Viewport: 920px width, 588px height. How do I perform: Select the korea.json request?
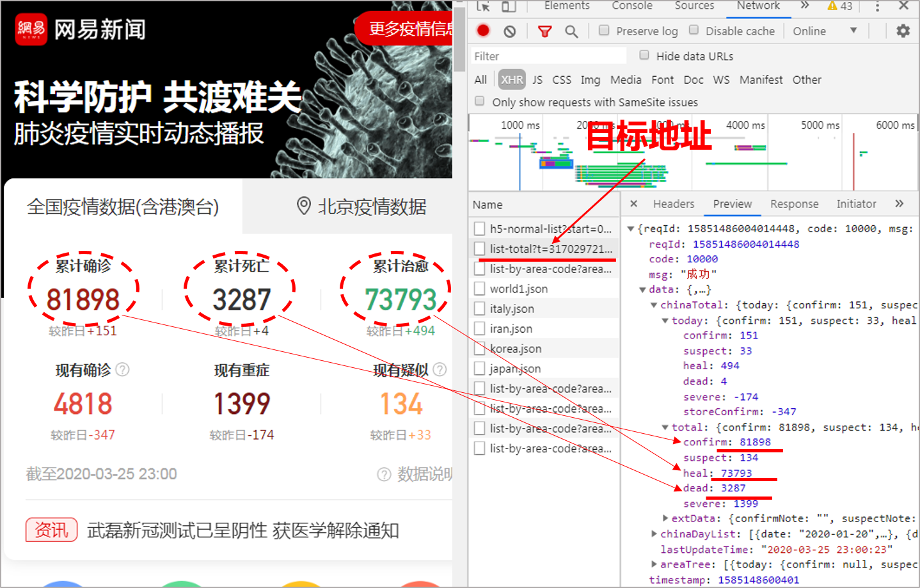[x=516, y=349]
